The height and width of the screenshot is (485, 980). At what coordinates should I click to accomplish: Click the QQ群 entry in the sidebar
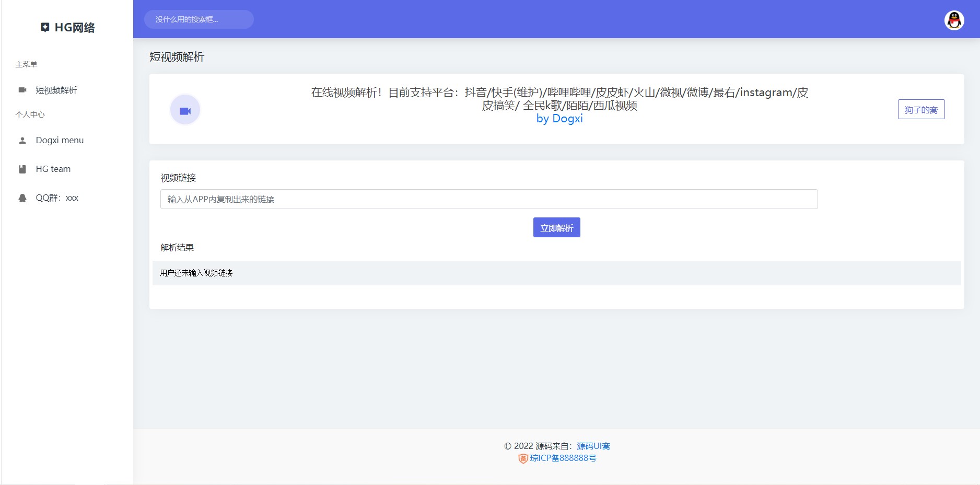57,197
